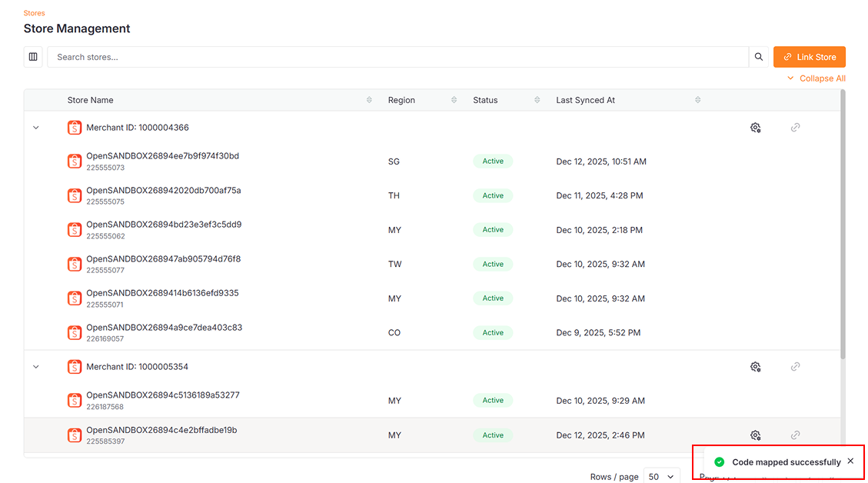
Task: Sort by Region column
Action: point(454,100)
